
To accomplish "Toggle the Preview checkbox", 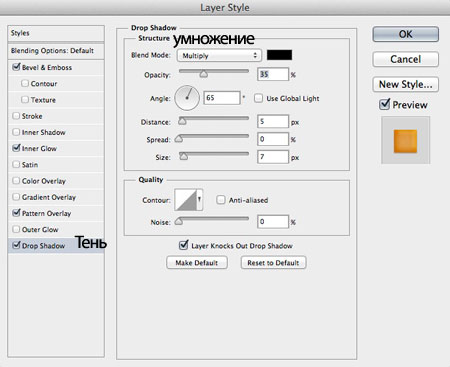I will point(384,104).
